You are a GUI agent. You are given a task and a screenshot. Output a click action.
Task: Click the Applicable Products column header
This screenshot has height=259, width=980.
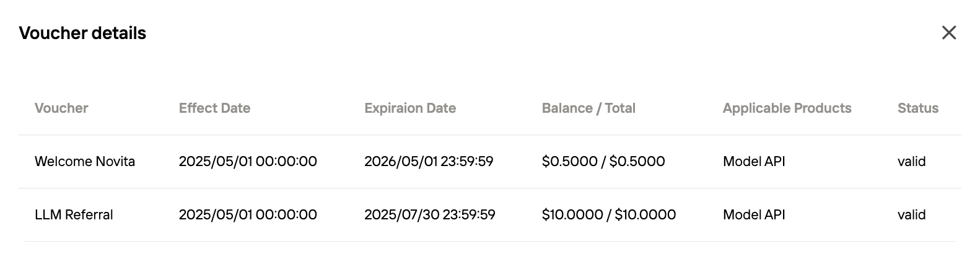coord(787,108)
